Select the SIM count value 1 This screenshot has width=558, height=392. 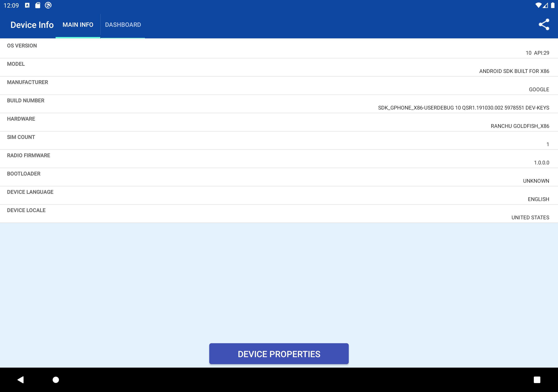(x=548, y=145)
